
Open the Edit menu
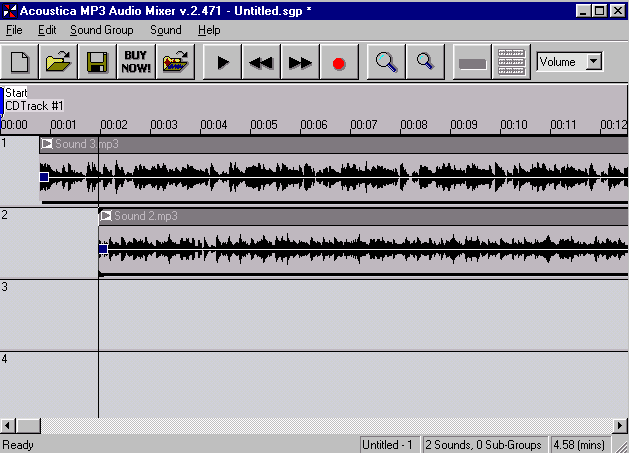[x=47, y=30]
